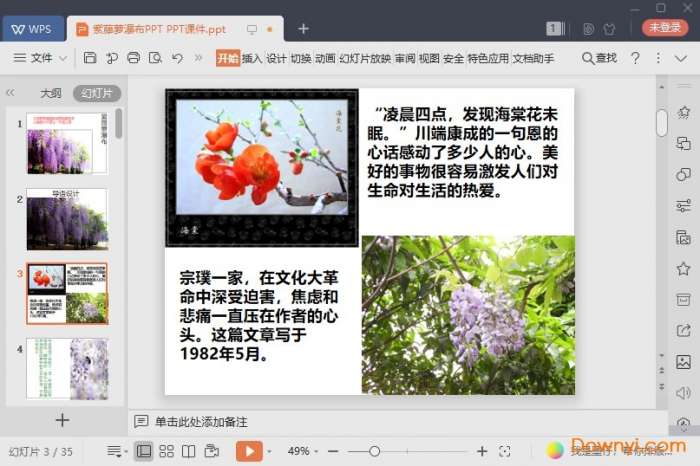Click the WPS home tab
The height and width of the screenshot is (466, 700).
pos(32,29)
